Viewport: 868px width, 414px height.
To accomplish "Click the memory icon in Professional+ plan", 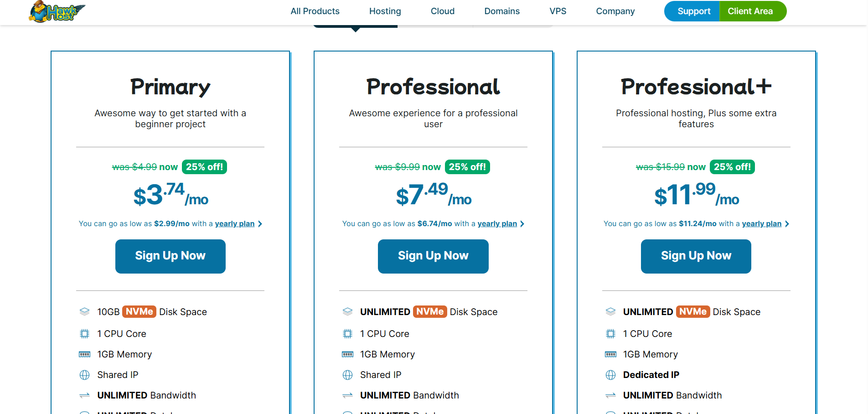I will point(610,354).
